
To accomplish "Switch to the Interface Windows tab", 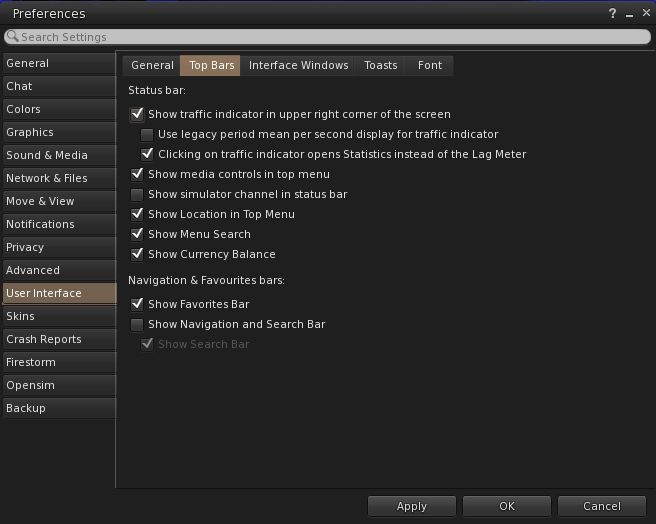I will [x=298, y=66].
